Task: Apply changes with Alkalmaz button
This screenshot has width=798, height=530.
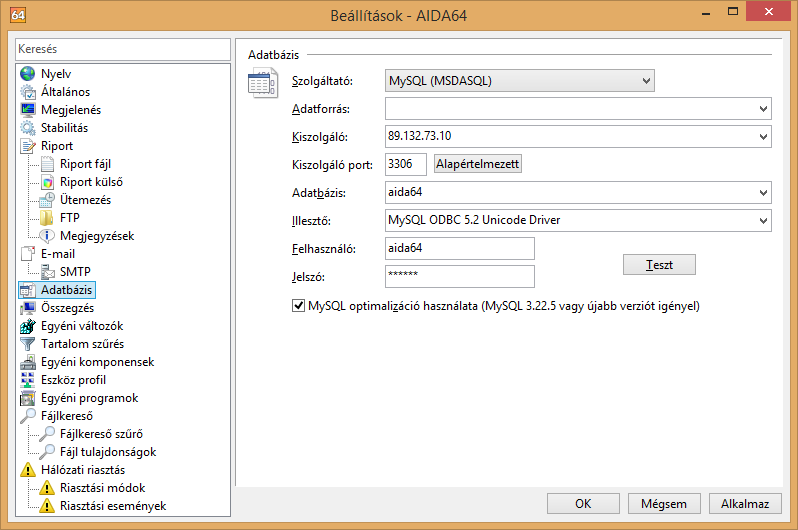Action: pyautogui.click(x=745, y=504)
